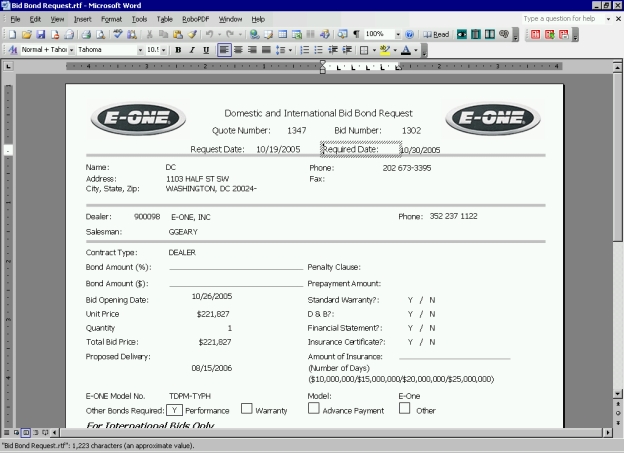Activate the Format Painter brush
The width and height of the screenshot is (624, 453).
(192, 35)
